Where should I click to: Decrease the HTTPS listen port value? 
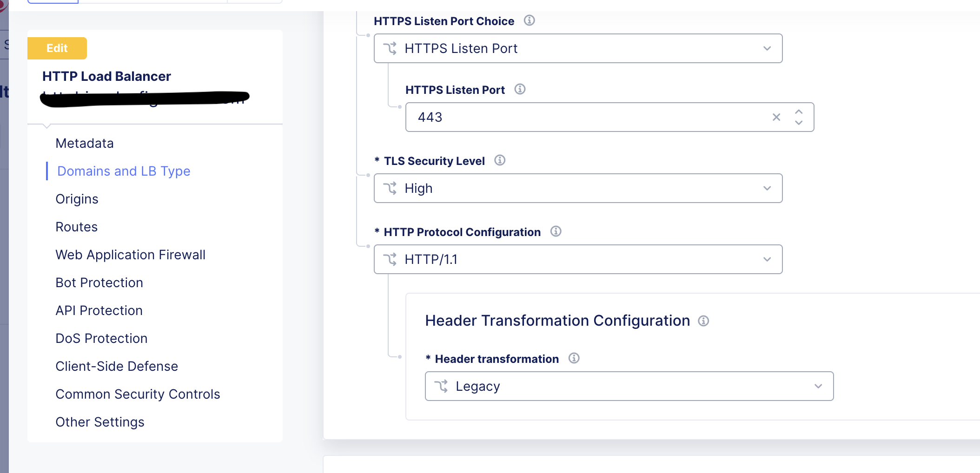coord(799,123)
